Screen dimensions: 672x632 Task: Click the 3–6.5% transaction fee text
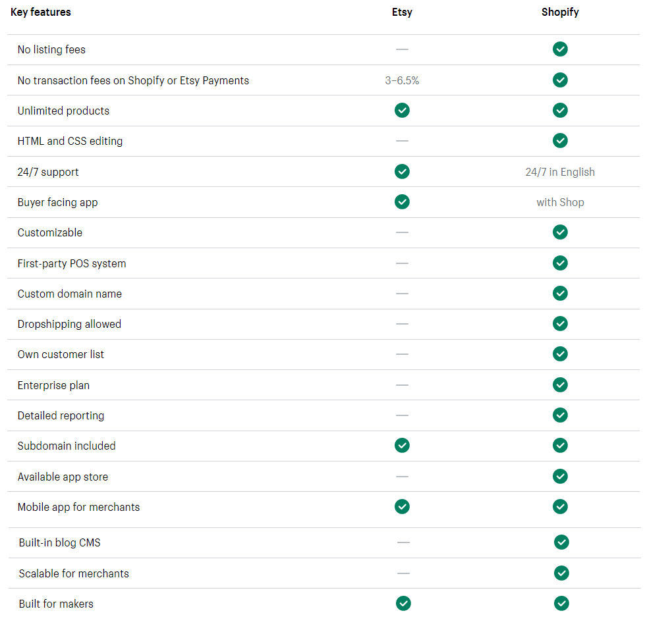[x=402, y=80]
